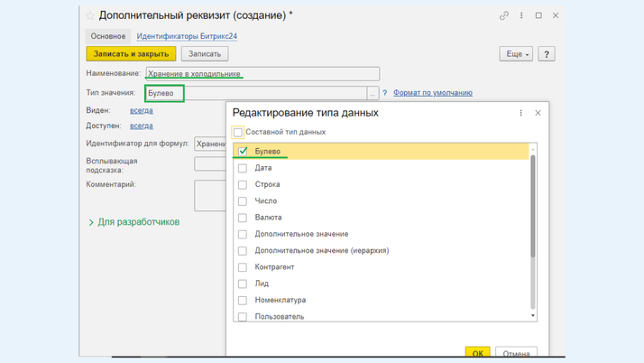The image size is (644, 363).
Task: Close the data type editing dialog
Action: (x=538, y=113)
